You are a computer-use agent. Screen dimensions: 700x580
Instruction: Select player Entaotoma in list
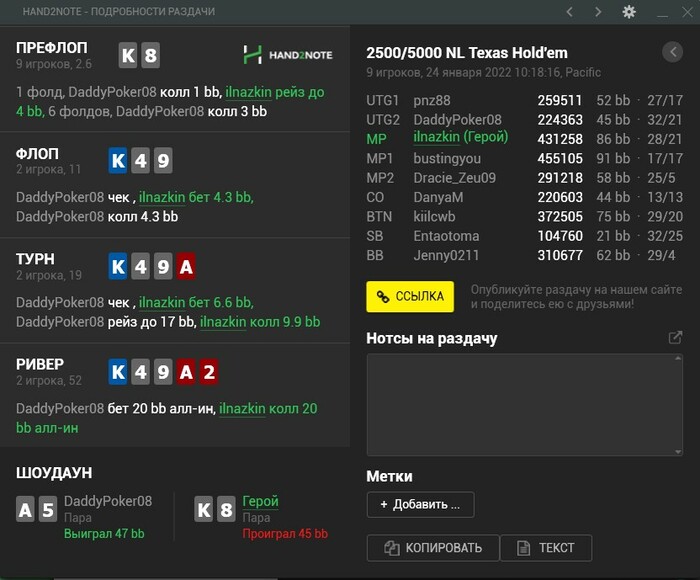[x=446, y=236]
